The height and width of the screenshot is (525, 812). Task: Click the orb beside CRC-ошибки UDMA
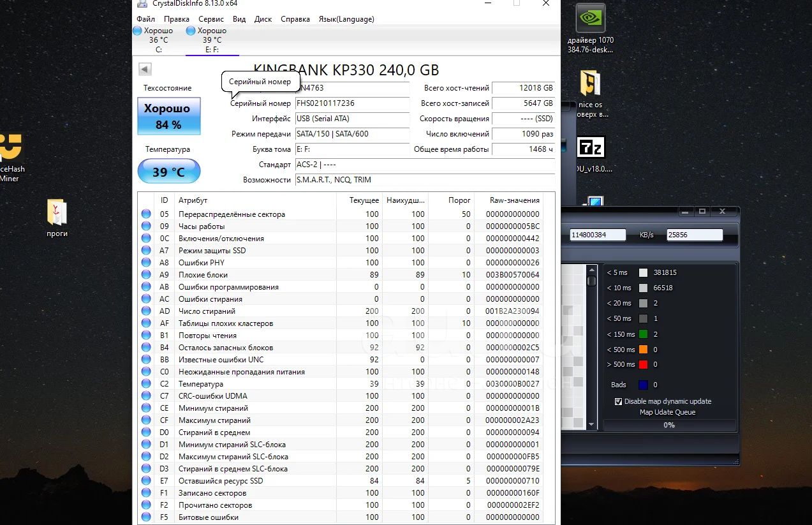click(x=147, y=396)
